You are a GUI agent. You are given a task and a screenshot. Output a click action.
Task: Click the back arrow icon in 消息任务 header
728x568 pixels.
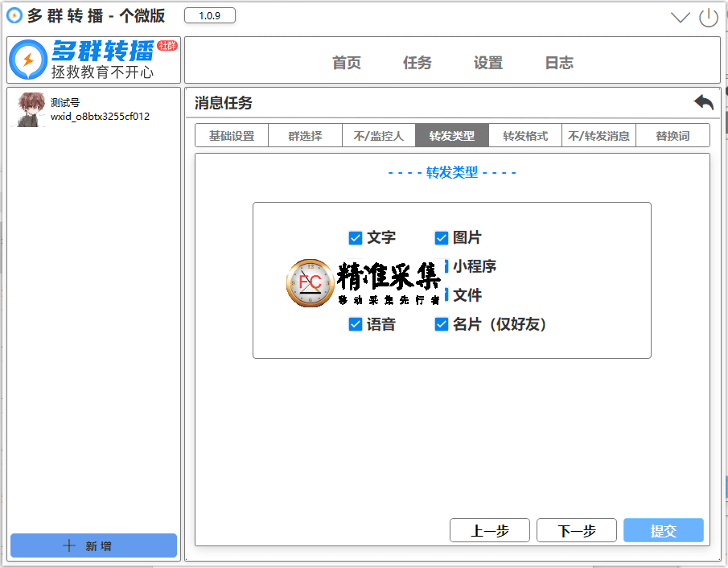pos(703,102)
